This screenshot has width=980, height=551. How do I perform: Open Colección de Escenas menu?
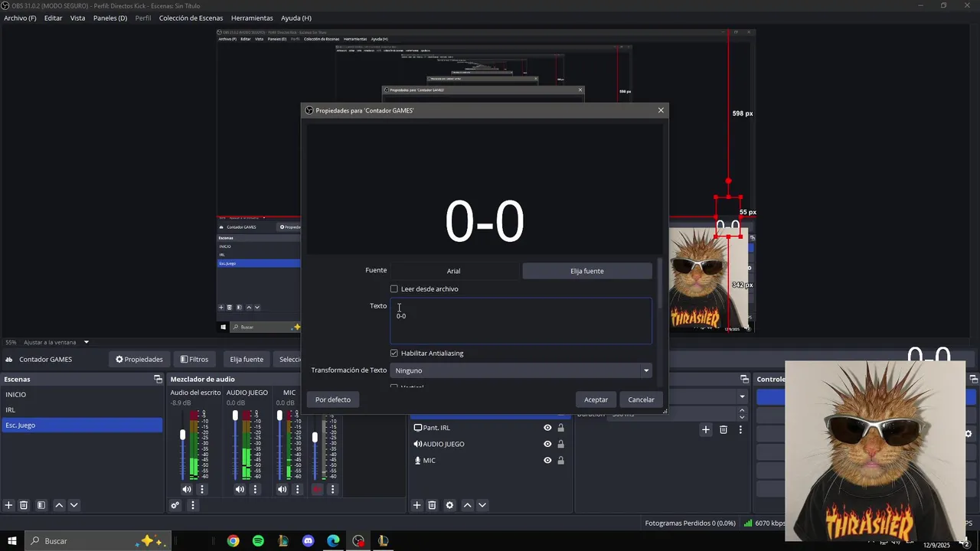tap(191, 18)
